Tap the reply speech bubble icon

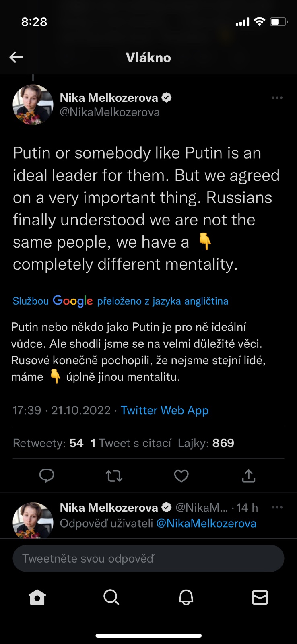pos(47,476)
